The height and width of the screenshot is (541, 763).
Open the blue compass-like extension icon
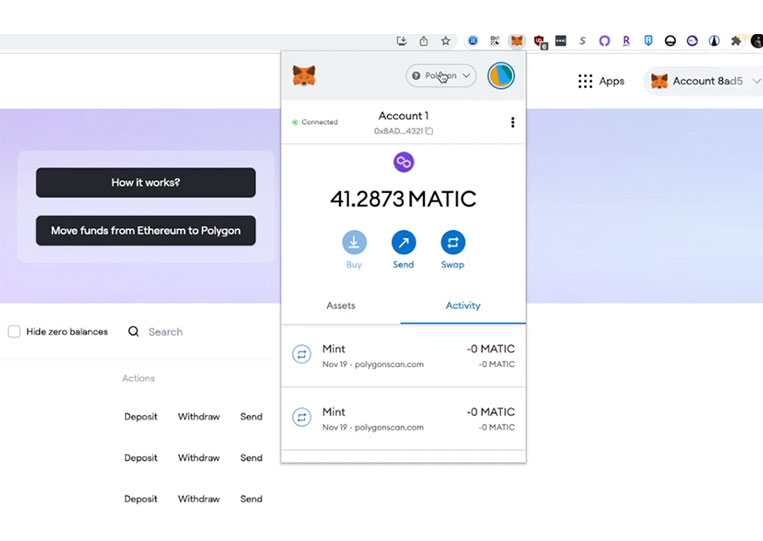coord(714,41)
